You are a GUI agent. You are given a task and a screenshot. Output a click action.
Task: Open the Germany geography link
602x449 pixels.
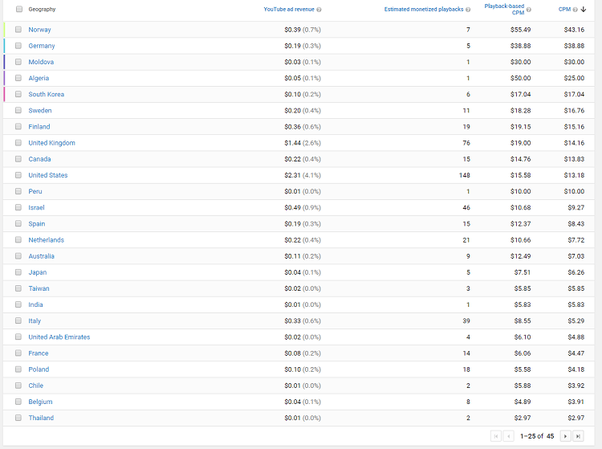click(41, 46)
